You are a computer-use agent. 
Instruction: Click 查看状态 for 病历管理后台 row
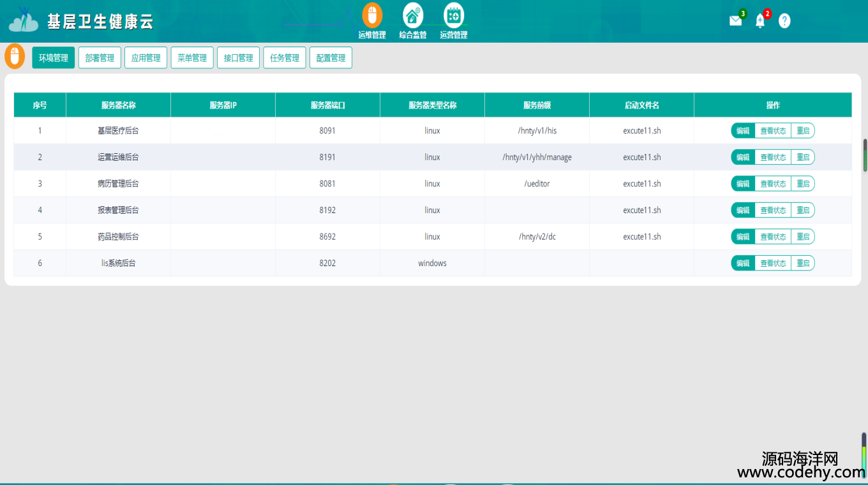tap(773, 184)
